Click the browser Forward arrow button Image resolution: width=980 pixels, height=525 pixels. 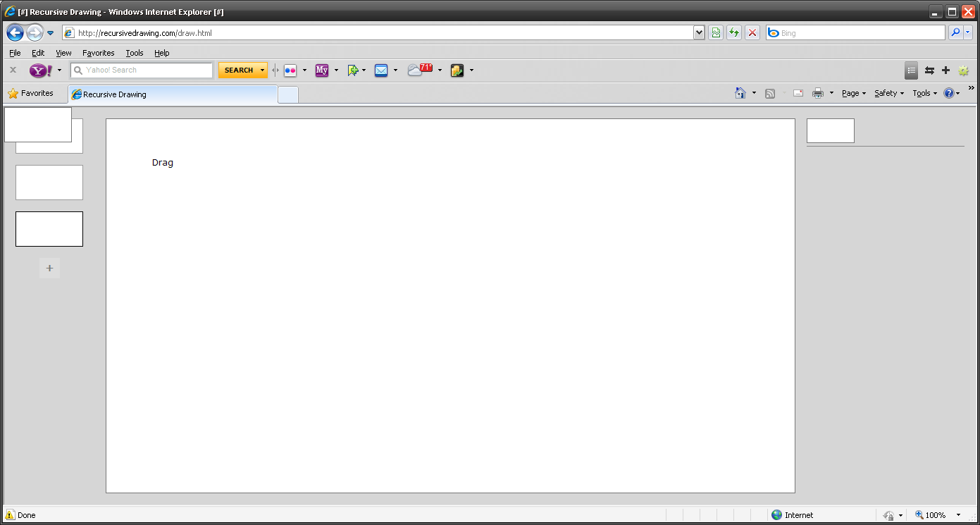click(x=35, y=32)
